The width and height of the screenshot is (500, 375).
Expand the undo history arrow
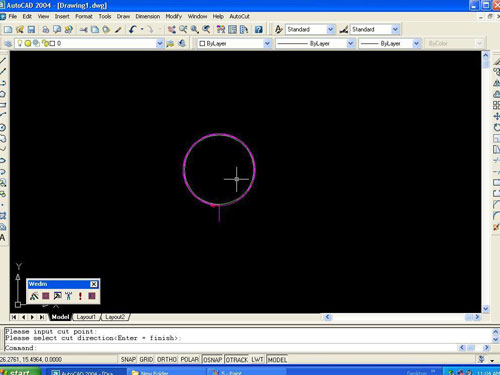pos(142,29)
